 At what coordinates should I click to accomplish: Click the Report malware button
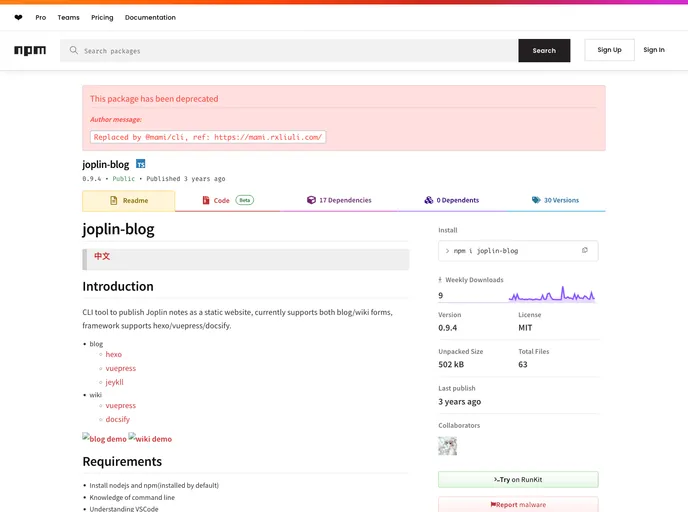518,505
